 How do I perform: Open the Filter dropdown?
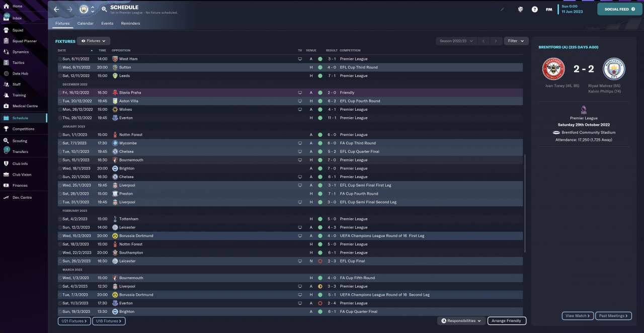tap(516, 41)
